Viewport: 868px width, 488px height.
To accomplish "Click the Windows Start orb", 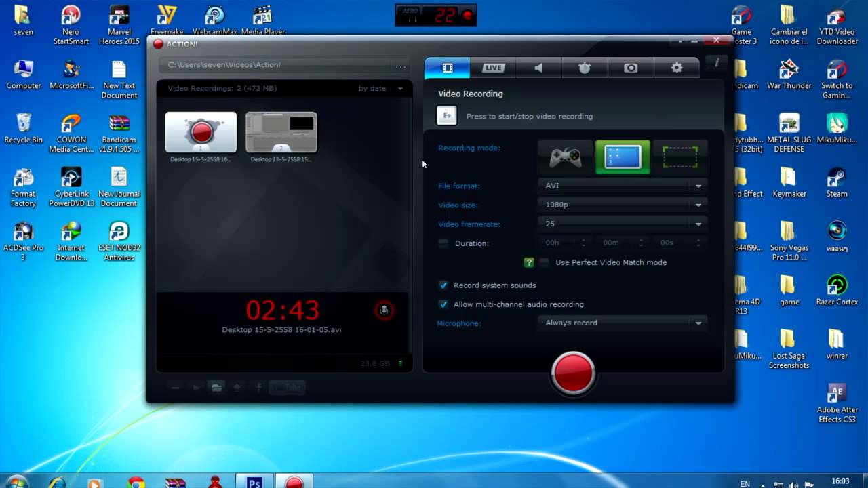I will click(x=16, y=482).
